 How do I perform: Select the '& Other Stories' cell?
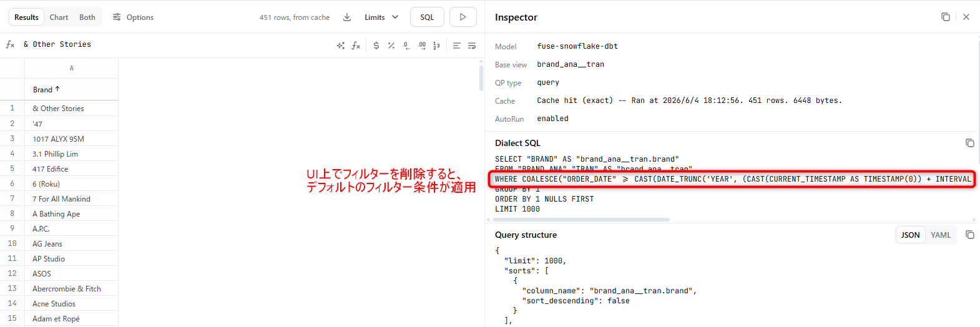coord(71,109)
